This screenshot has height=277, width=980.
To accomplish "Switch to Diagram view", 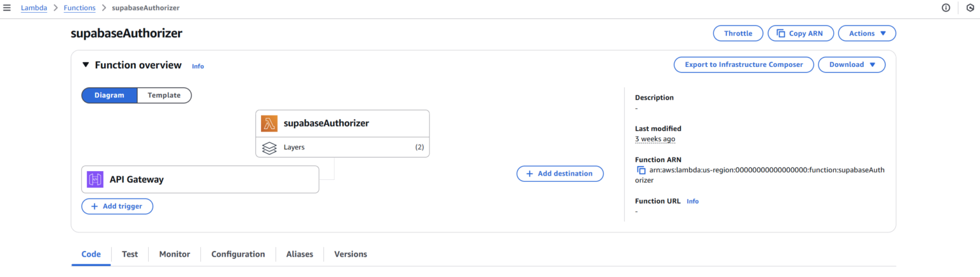I will tap(109, 95).
